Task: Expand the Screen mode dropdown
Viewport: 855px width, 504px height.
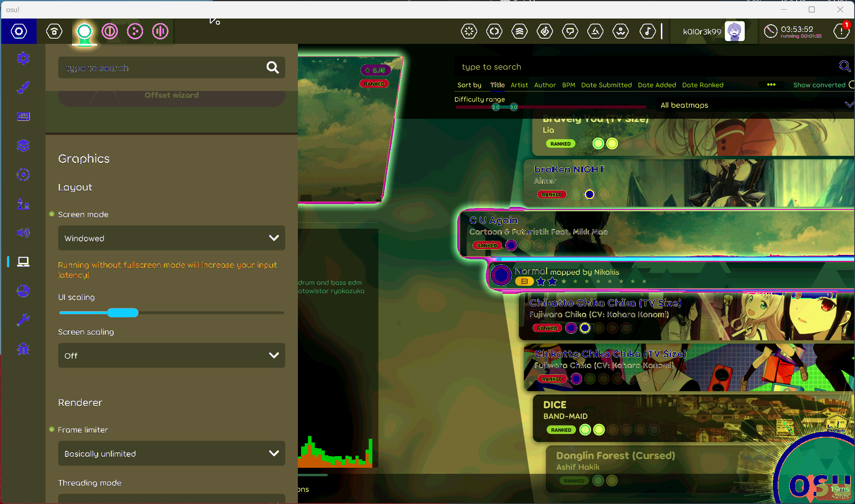Action: pos(171,238)
